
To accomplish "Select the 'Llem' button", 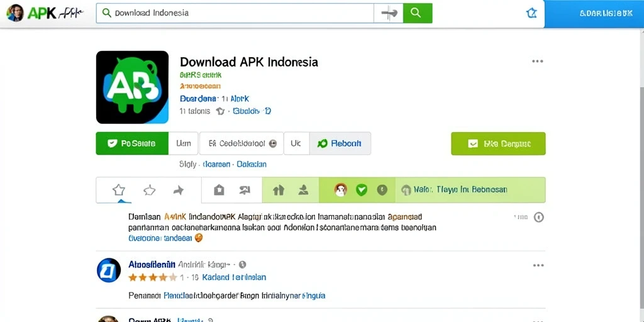I will click(183, 143).
